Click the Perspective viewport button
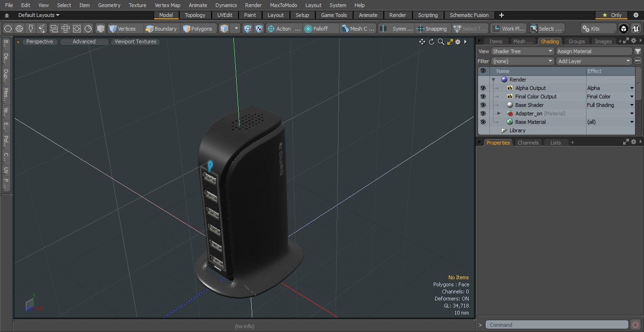The image size is (644, 332). pyautogui.click(x=40, y=41)
